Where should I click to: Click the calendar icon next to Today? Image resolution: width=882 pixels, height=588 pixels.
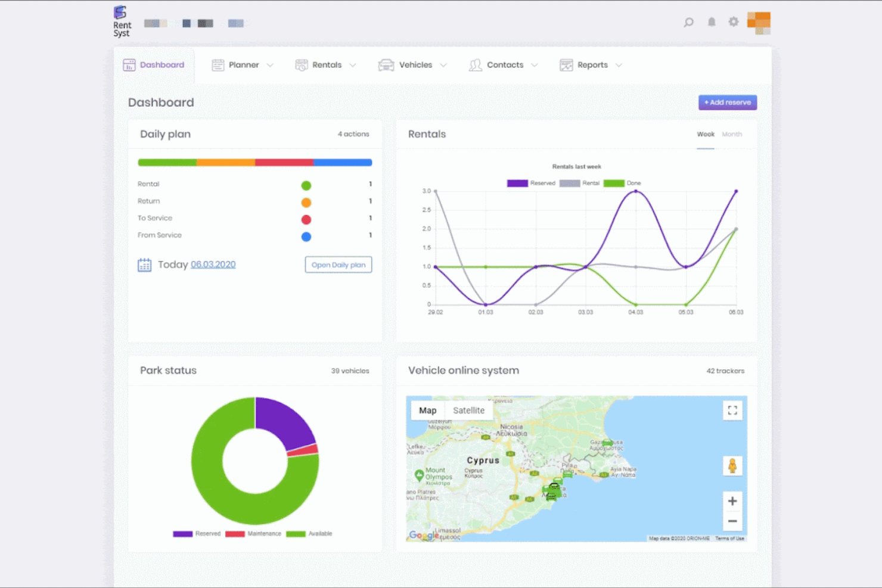click(x=144, y=265)
